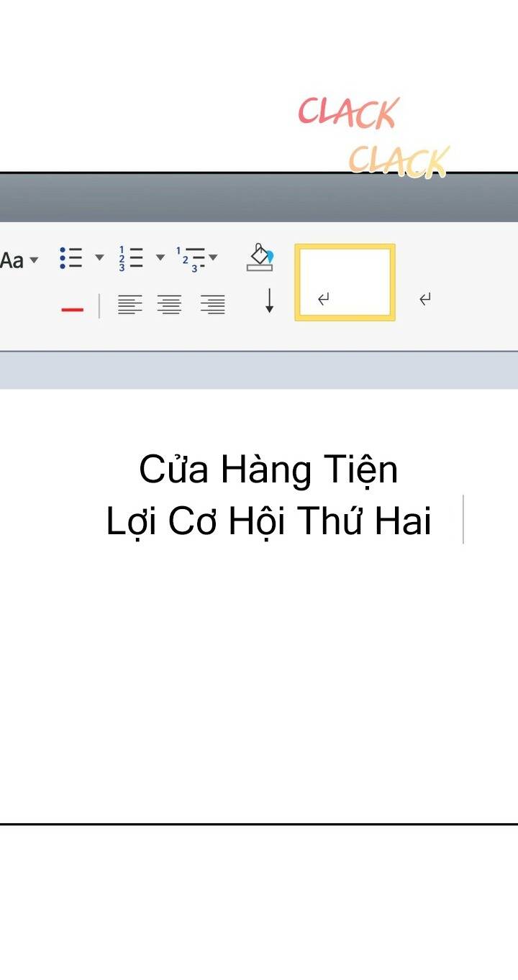This screenshot has width=518, height=980.
Task: Click the Aa change case button
Action: click(x=12, y=260)
